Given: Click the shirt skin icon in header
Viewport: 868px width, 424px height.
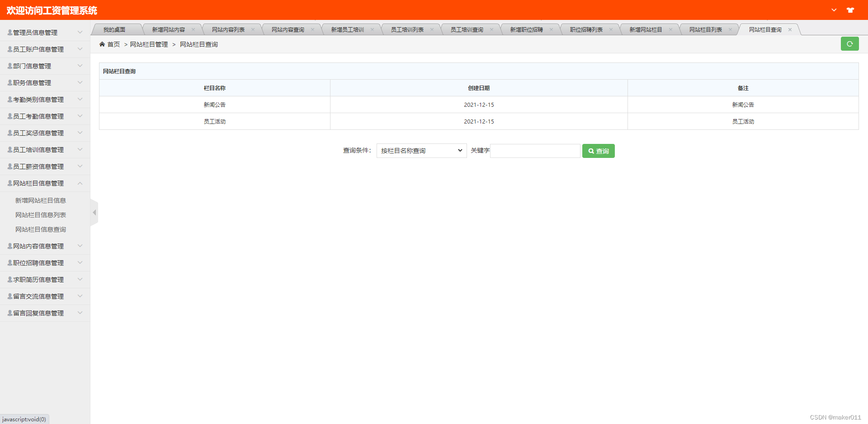Looking at the screenshot, I should 850,10.
